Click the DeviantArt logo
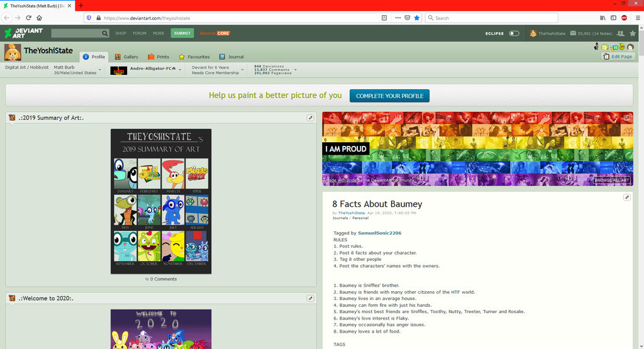644x349 pixels. point(23,33)
